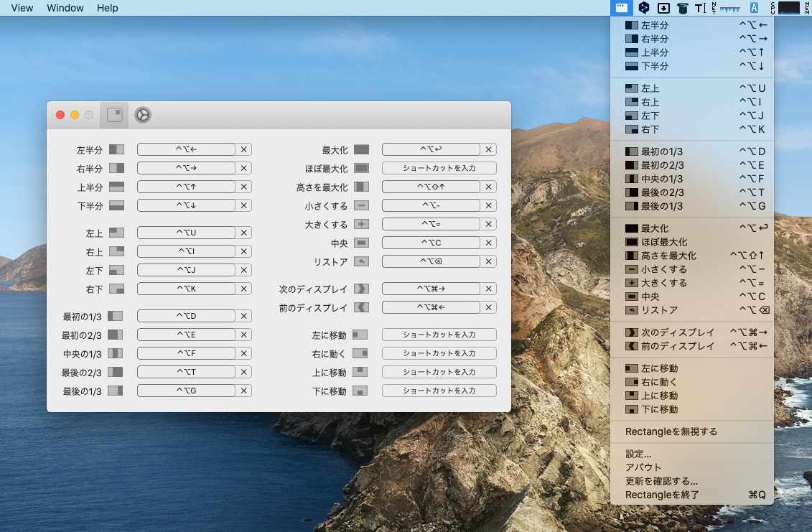This screenshot has width=812, height=532.
Task: Open 設定... from the Rectangle menu
Action: (x=638, y=454)
